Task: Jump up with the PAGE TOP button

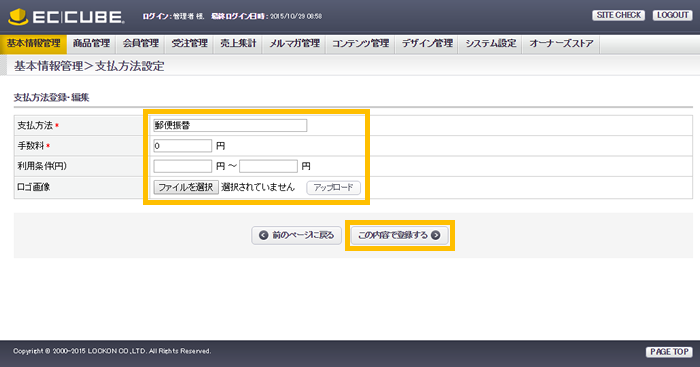Action: point(669,352)
